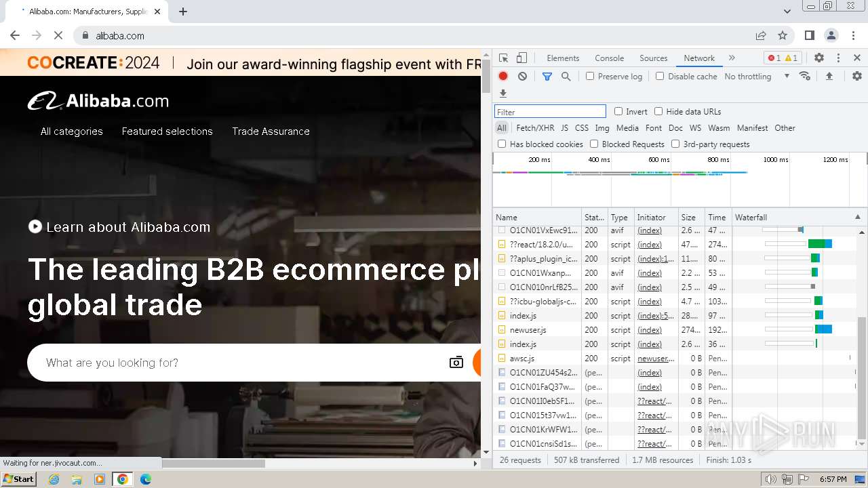Switch to the Sources tab
Image resolution: width=868 pixels, height=488 pixels.
654,58
